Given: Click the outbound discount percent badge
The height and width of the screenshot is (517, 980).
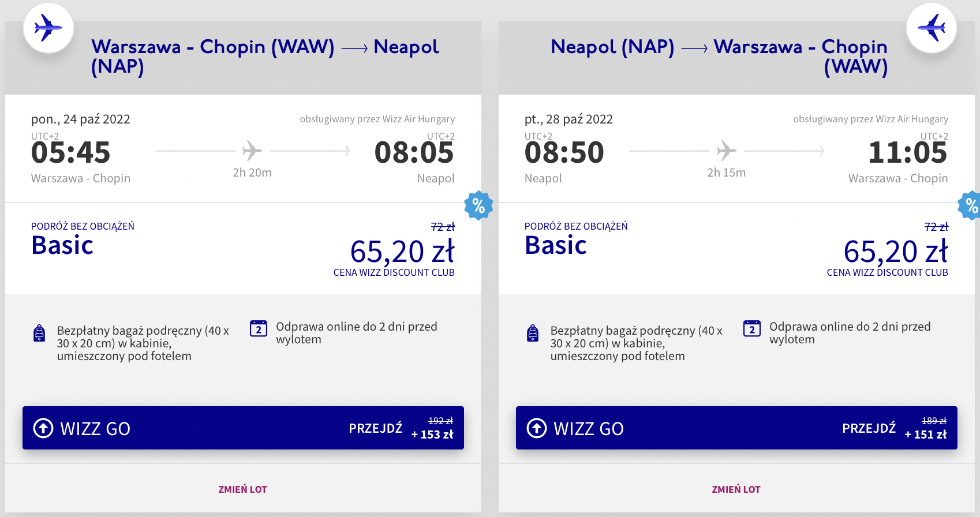Looking at the screenshot, I should tap(478, 205).
